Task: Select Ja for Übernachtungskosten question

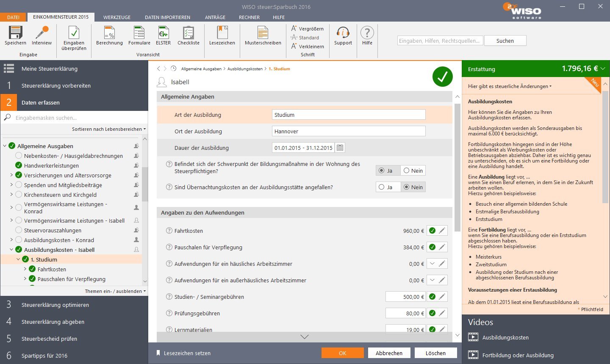Action: pyautogui.click(x=388, y=187)
